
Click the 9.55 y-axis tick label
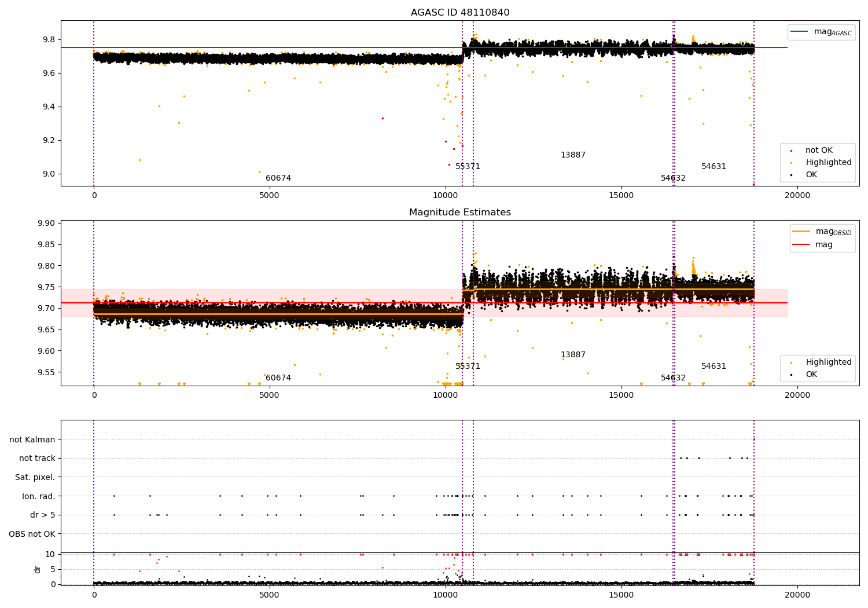[x=46, y=372]
